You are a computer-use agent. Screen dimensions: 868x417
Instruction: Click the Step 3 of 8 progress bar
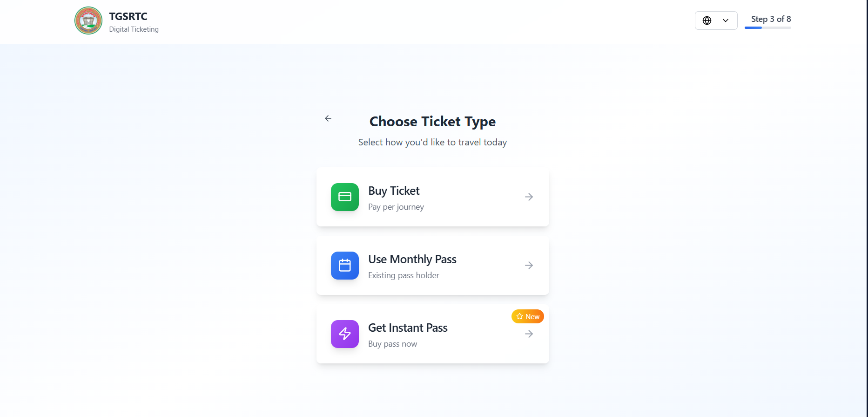[767, 28]
